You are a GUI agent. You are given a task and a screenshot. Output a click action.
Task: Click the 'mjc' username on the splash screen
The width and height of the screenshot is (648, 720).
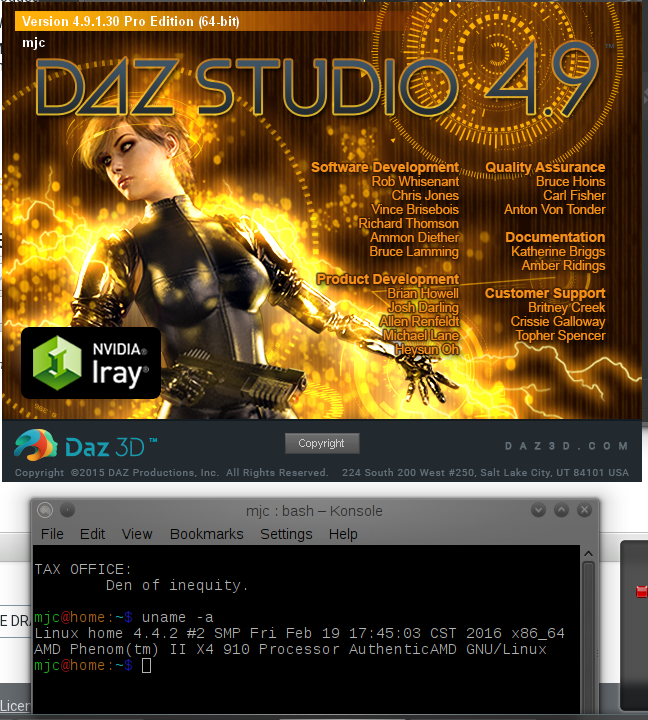(34, 43)
